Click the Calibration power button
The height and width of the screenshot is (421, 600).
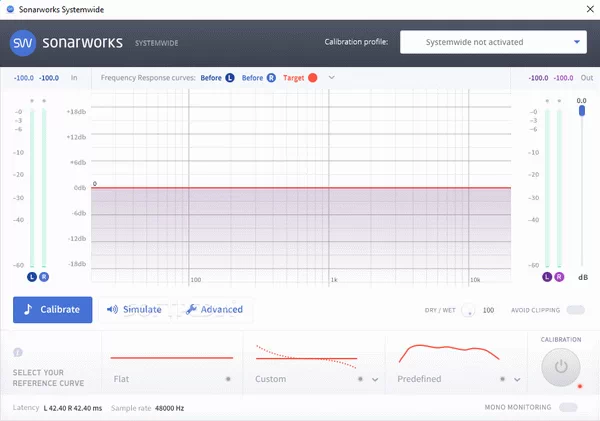pyautogui.click(x=561, y=367)
